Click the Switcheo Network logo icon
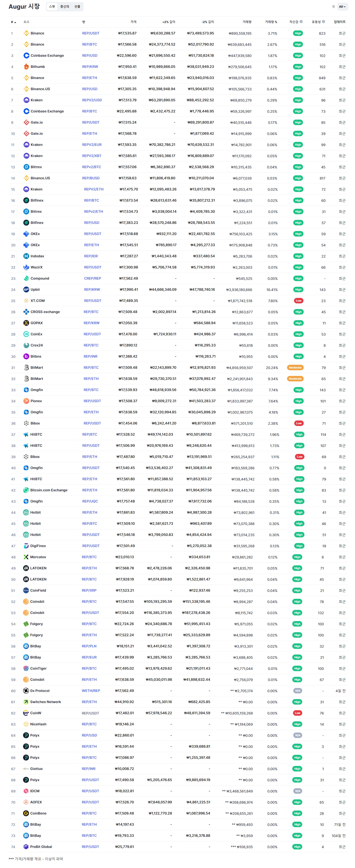Viewport: 355px width, 868px height. (x=26, y=702)
